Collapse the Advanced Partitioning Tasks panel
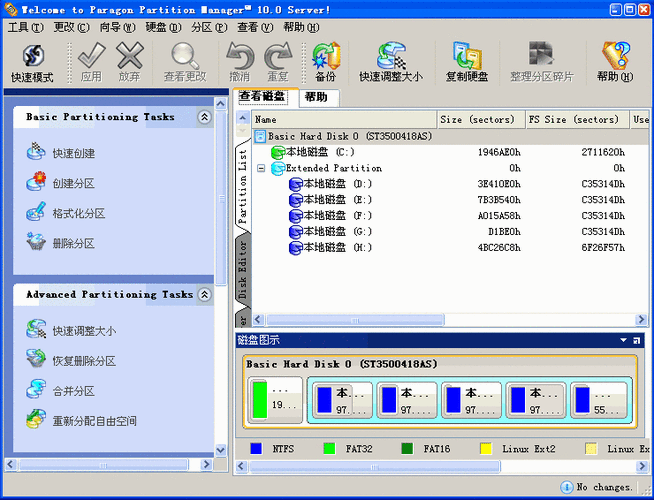This screenshot has width=654, height=500. pyautogui.click(x=204, y=295)
